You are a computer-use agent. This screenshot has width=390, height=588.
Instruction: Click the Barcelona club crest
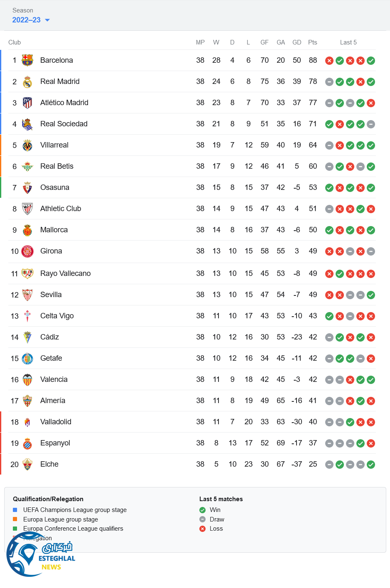27,60
